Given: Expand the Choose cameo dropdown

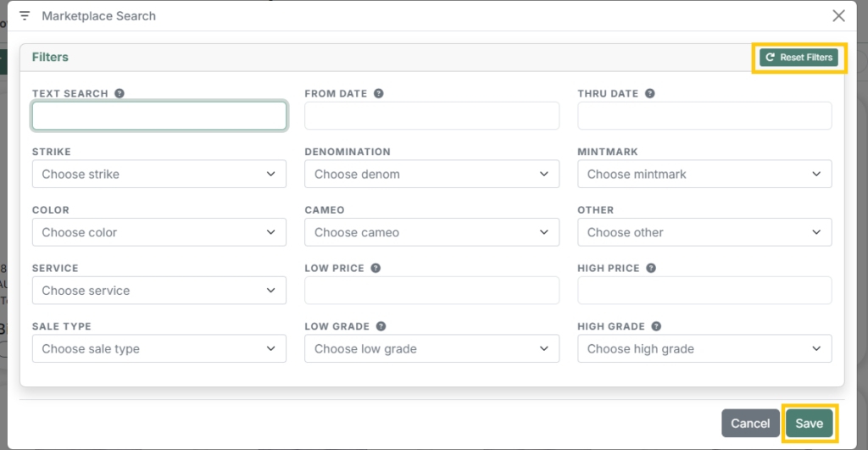Looking at the screenshot, I should 431,232.
